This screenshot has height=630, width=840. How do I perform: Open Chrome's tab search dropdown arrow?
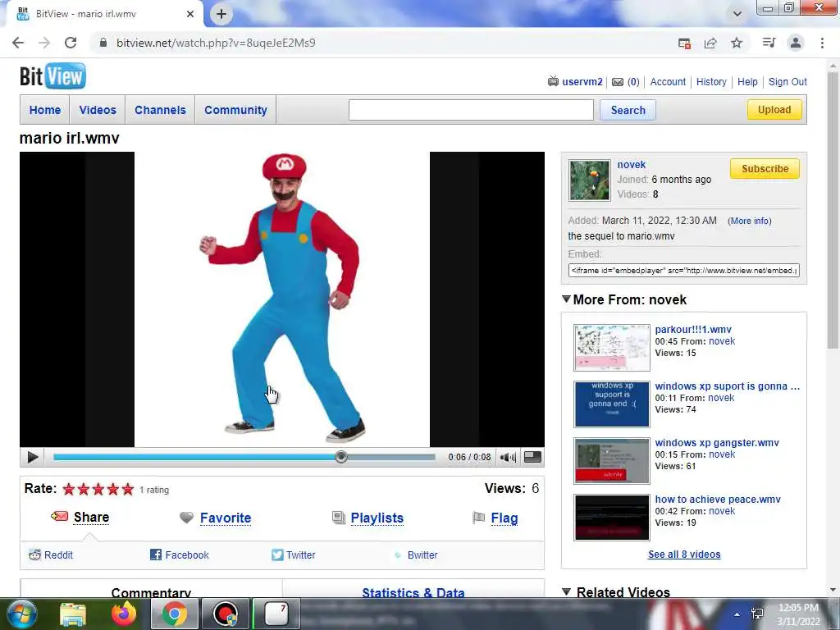737,14
